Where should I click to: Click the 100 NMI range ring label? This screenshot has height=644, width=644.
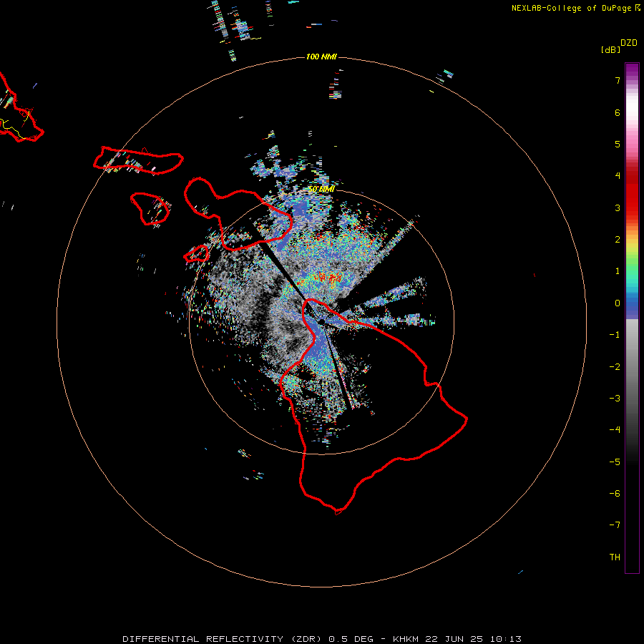tap(321, 57)
